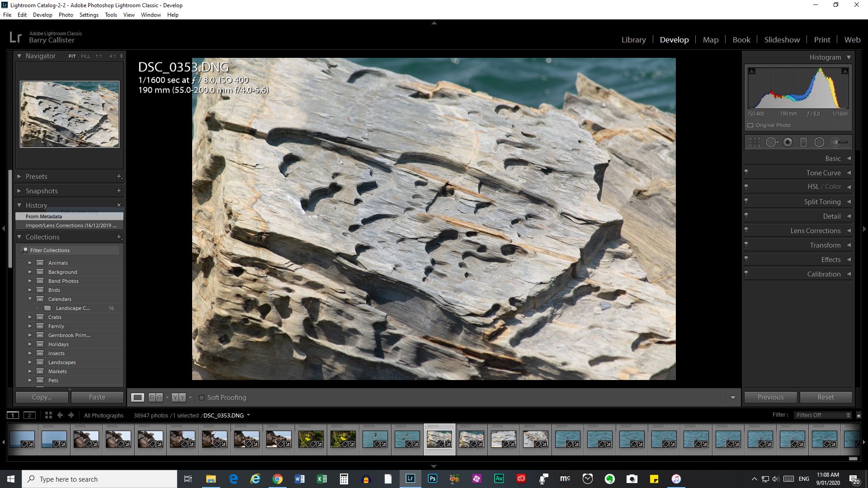
Task: Check the Original Photo box
Action: point(750,126)
